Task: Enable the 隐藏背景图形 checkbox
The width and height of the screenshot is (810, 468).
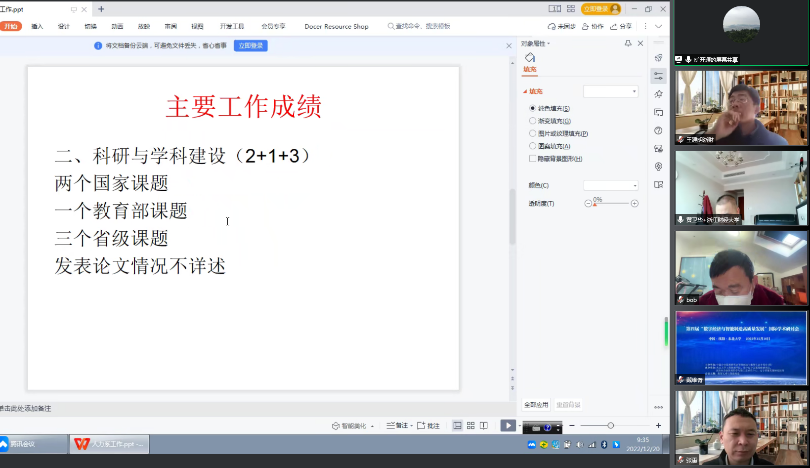Action: coord(532,158)
